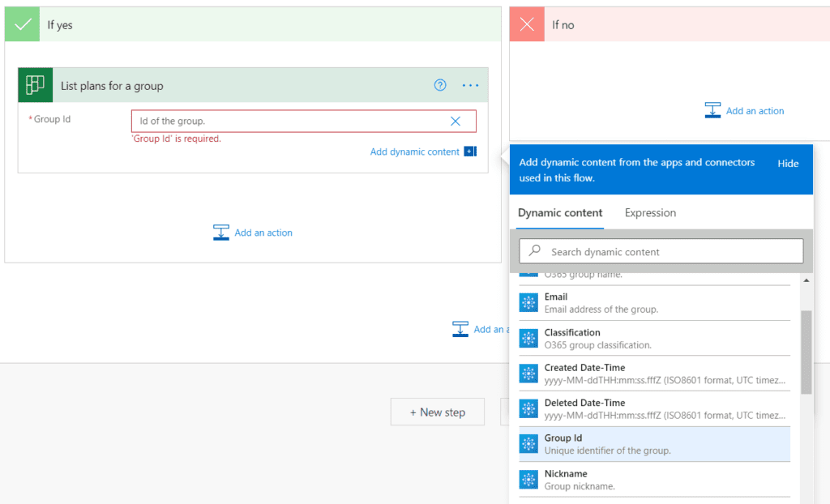Select Email dynamic content item
Image resolution: width=830 pixels, height=504 pixels.
(654, 303)
